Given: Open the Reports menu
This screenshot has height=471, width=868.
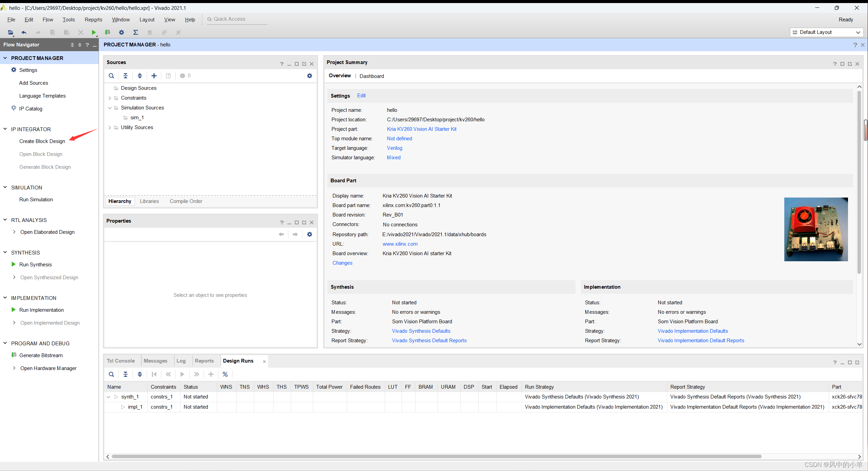Looking at the screenshot, I should pos(93,20).
